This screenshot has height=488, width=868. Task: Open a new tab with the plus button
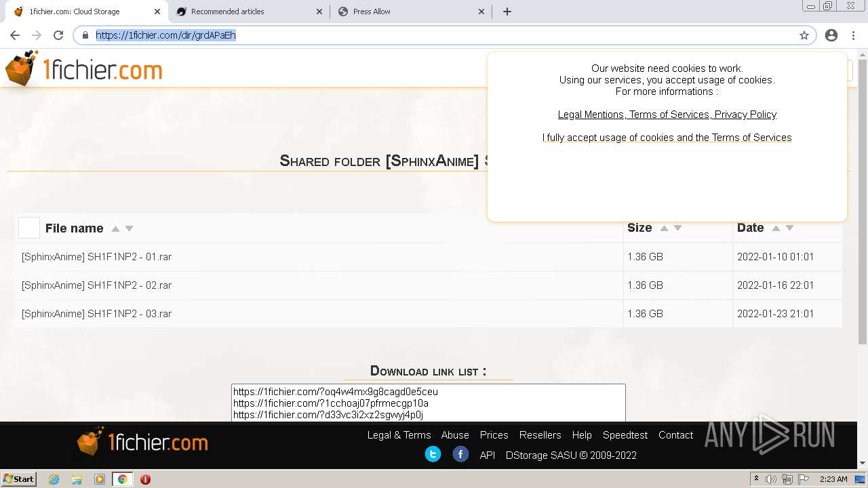[x=507, y=12]
